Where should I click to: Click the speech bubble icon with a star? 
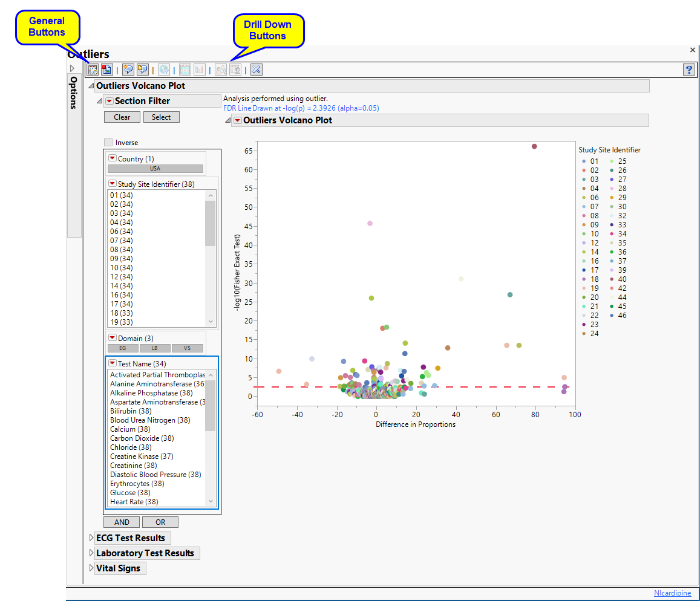tap(128, 70)
